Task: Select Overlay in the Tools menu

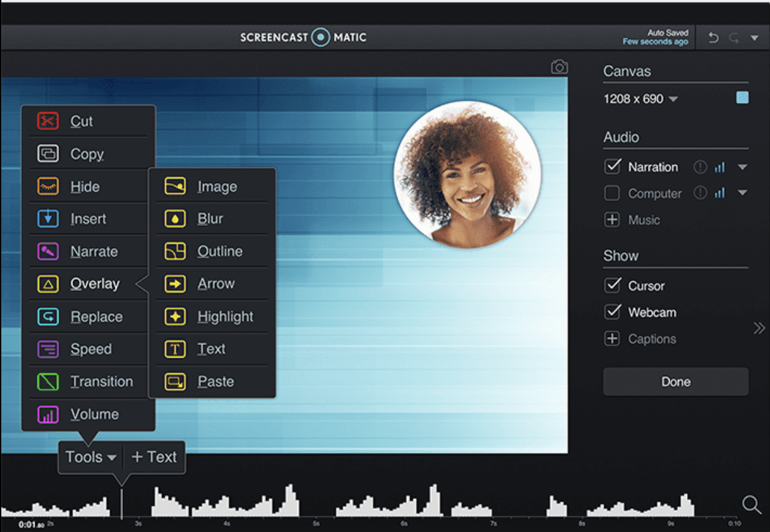Action: point(88,284)
